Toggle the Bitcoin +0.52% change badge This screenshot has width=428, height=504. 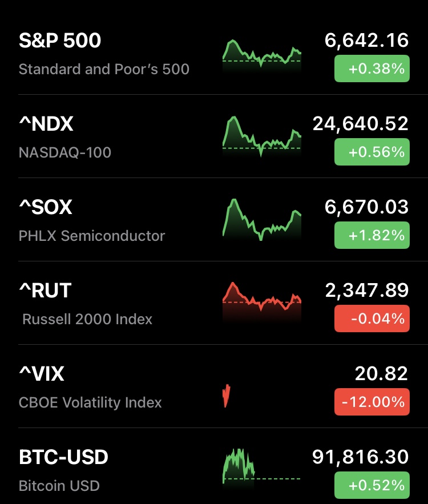coord(372,485)
